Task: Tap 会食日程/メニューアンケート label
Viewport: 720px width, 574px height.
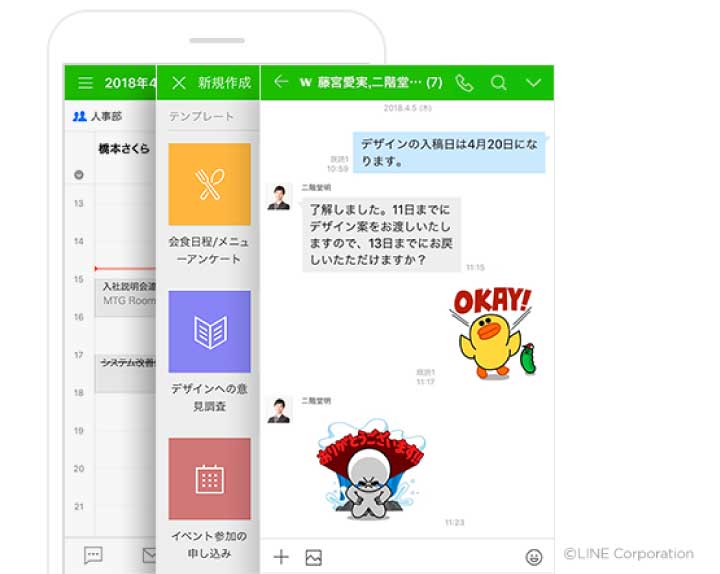Action: [209, 250]
